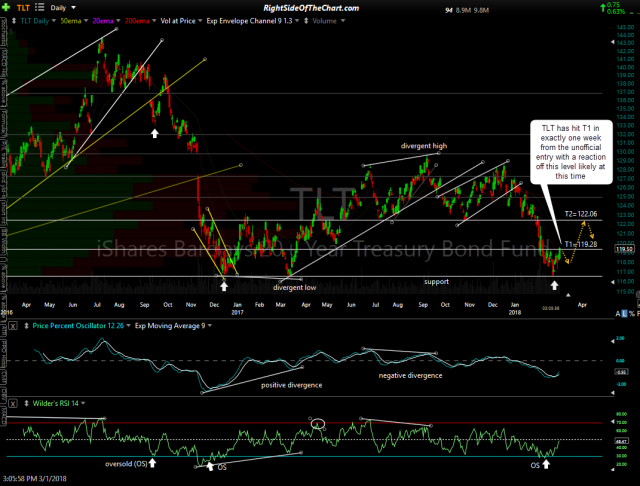Screen dimensions: 640x486
Task: Click the RSI scale marker at pane bottom
Action: coord(612,470)
